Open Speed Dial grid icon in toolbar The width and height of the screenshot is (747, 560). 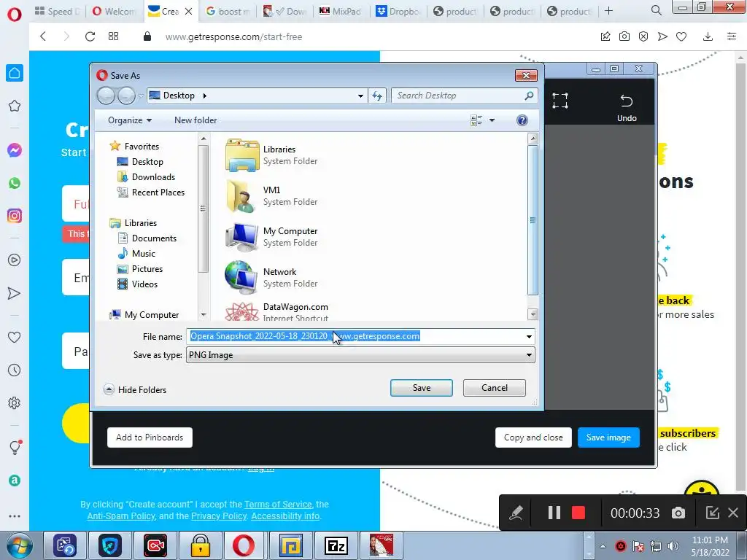(113, 36)
